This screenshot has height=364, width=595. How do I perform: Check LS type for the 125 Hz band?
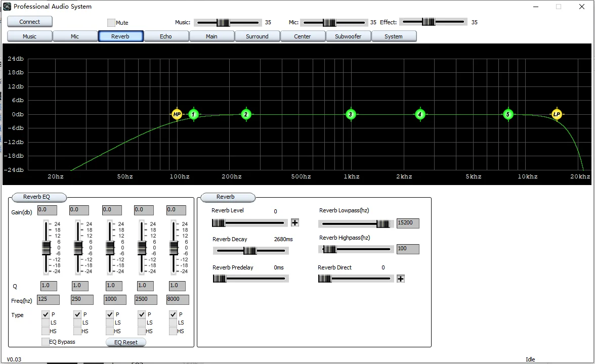coord(46,323)
